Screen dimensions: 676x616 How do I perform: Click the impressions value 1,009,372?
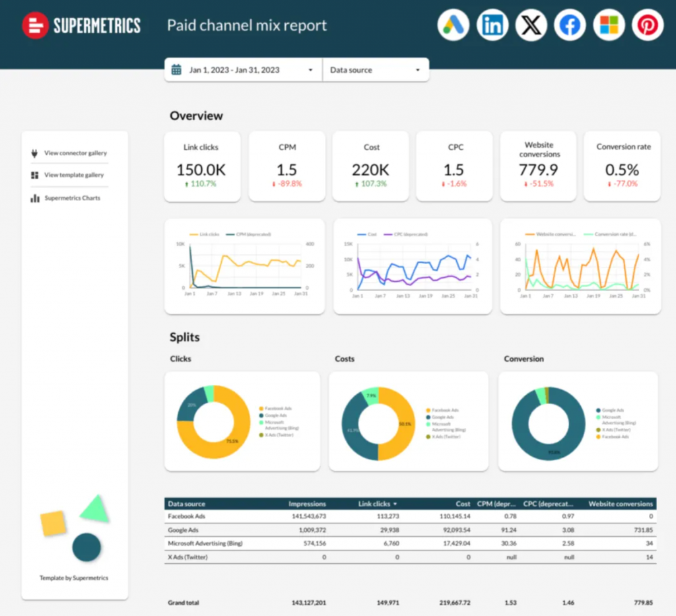312,530
